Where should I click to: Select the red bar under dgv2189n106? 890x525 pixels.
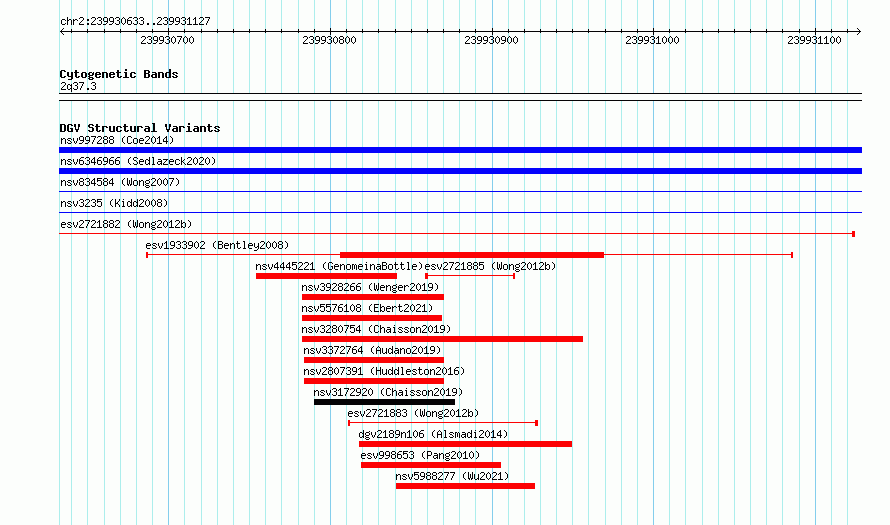[x=465, y=444]
